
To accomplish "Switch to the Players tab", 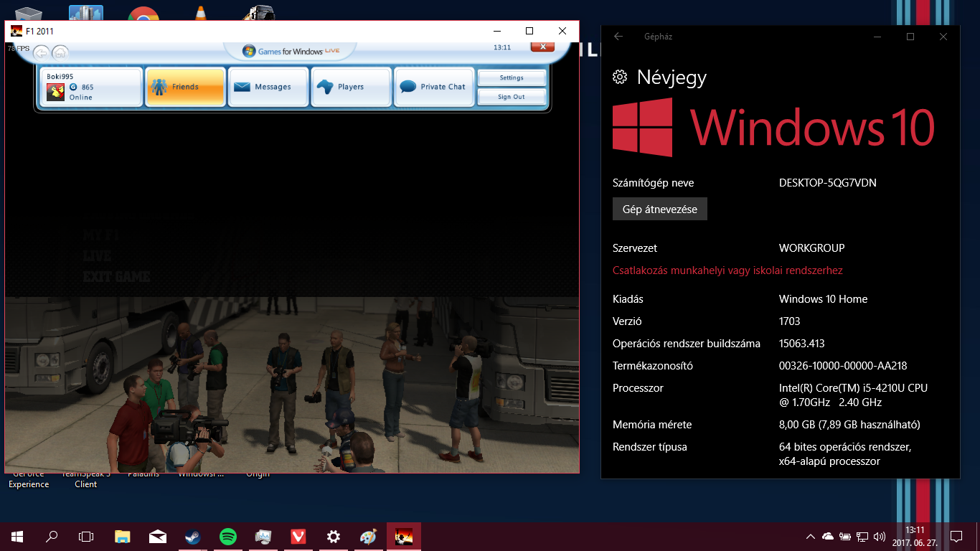I will click(352, 87).
